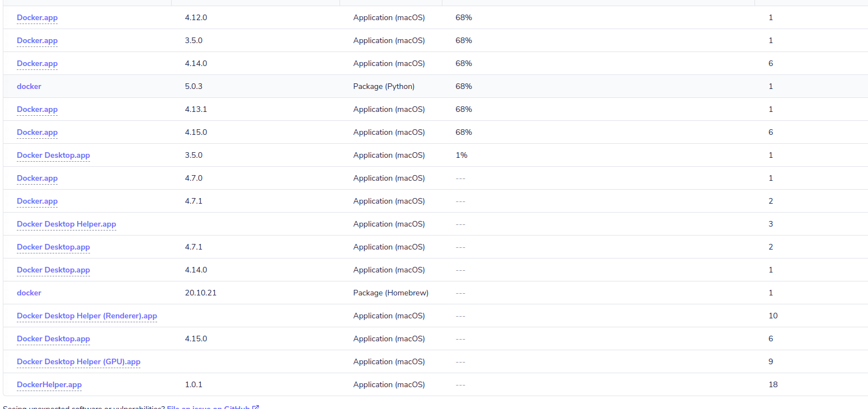Open Docker Desktop Helper (GPU).app details

coord(78,361)
